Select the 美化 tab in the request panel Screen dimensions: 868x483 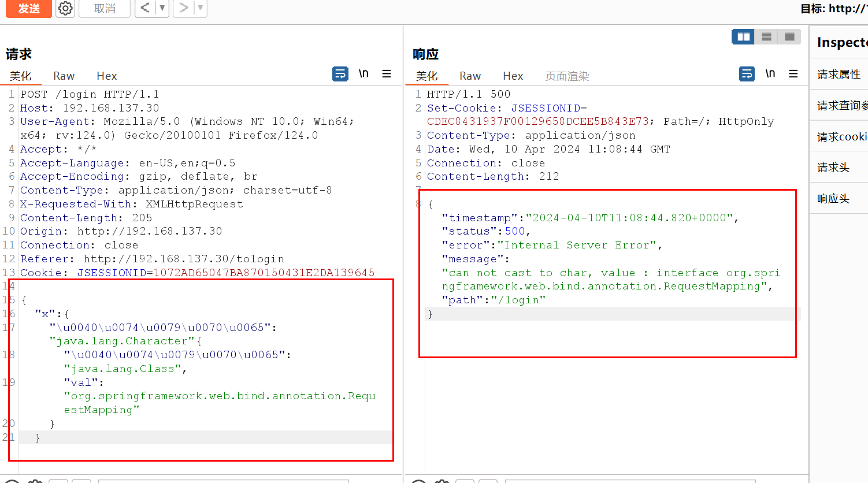(x=21, y=76)
